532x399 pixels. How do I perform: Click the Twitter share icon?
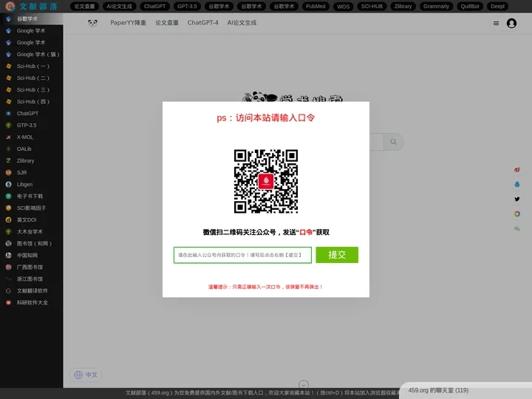516,199
